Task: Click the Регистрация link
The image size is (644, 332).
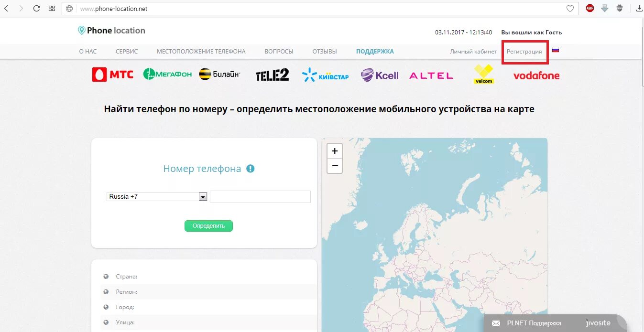Action: (x=524, y=52)
